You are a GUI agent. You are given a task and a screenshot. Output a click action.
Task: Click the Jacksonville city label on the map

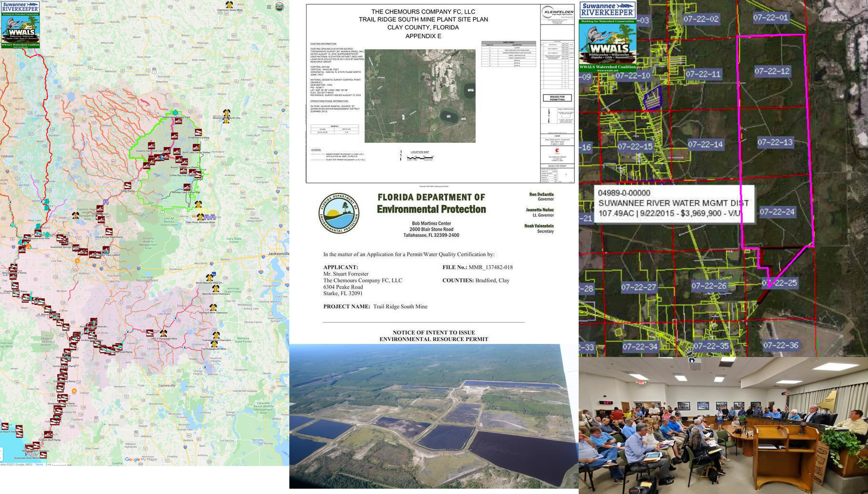279,253
